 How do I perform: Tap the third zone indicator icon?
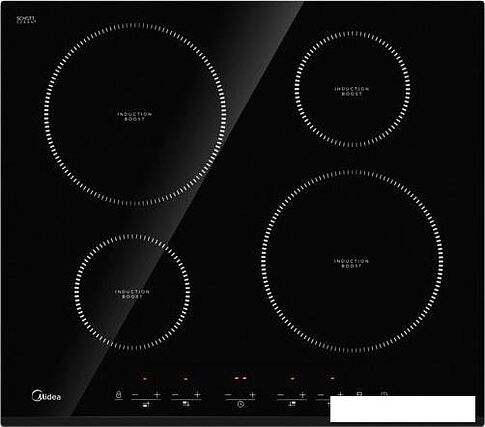click(292, 404)
